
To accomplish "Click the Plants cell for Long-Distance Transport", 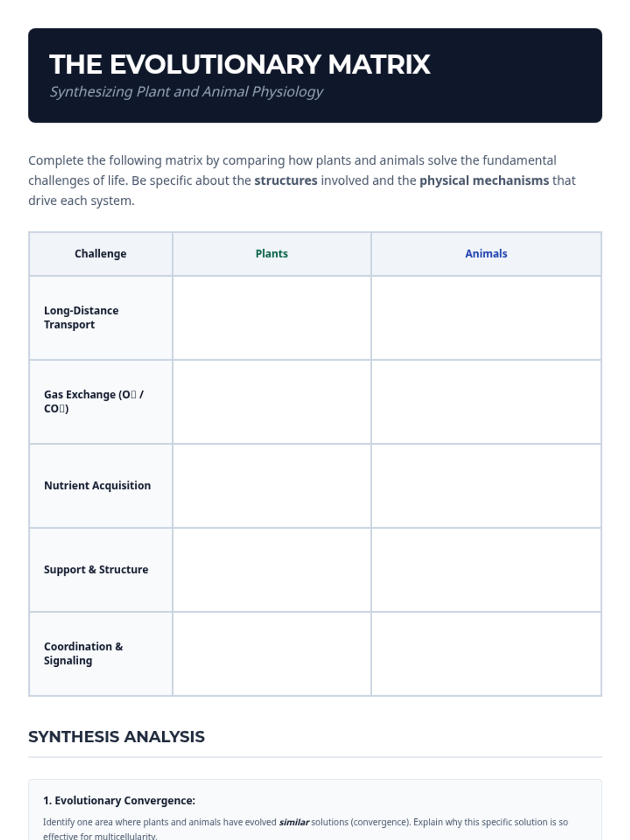I will pyautogui.click(x=271, y=318).
